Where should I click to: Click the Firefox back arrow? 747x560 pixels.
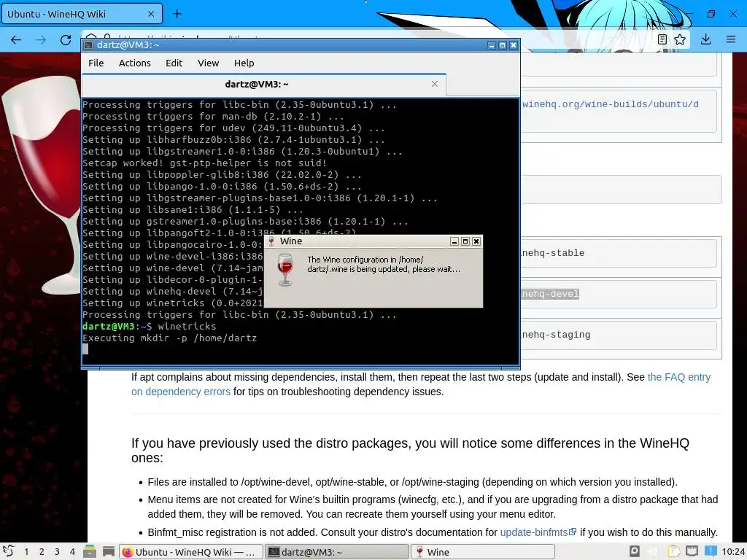tap(16, 40)
